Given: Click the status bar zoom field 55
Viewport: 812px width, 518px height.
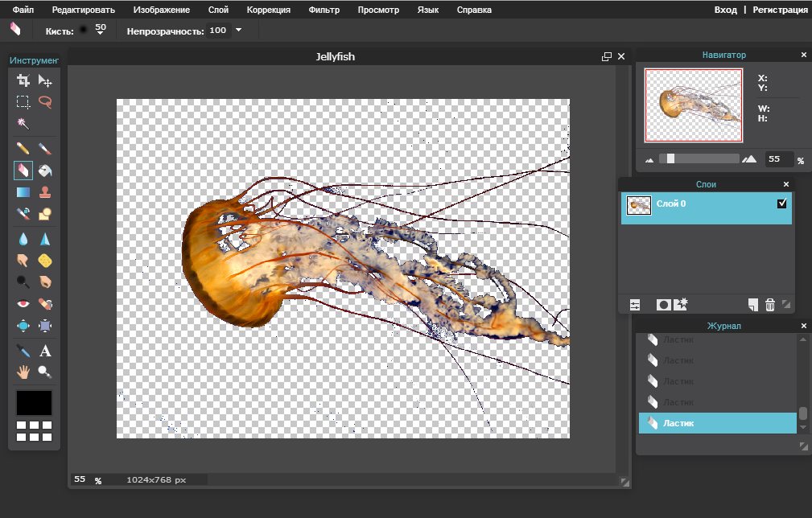Looking at the screenshot, I should pyautogui.click(x=80, y=479).
